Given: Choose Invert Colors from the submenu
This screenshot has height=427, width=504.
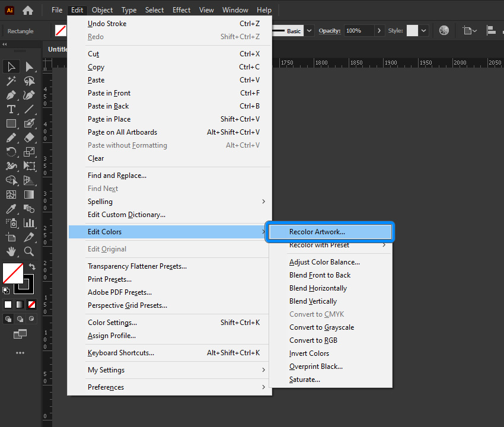Looking at the screenshot, I should [309, 353].
